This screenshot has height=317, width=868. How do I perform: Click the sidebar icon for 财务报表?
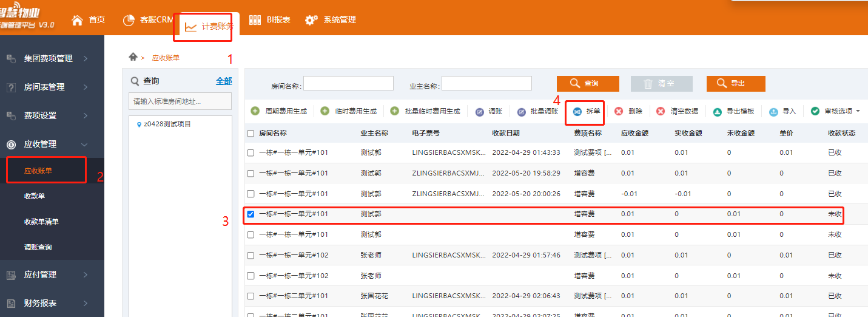tap(11, 303)
